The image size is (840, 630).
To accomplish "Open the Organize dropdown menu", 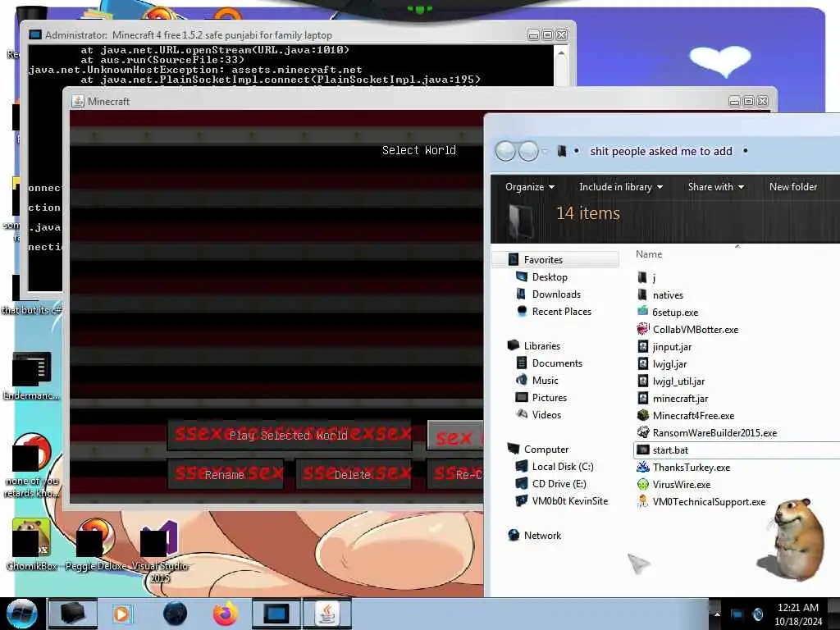I will pos(529,187).
